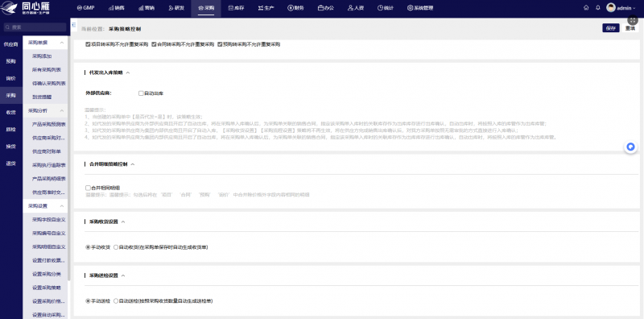
Task: Open the 库存 top menu
Action: tap(236, 8)
